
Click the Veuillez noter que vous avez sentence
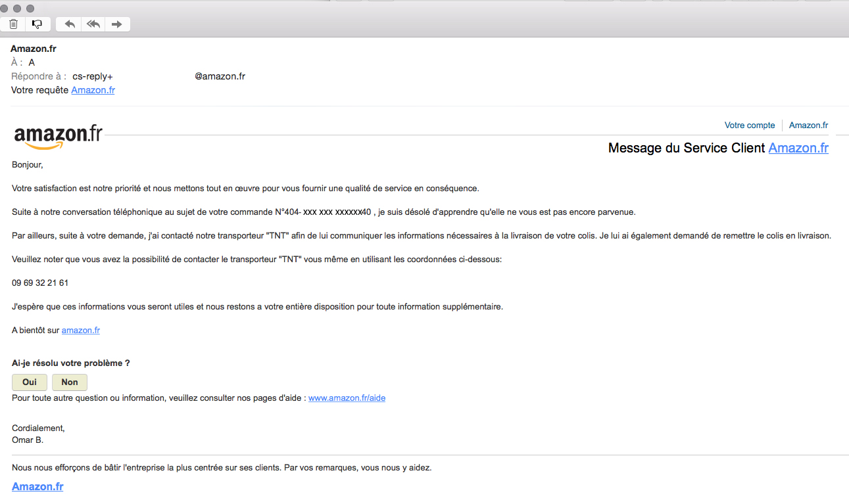tap(256, 260)
